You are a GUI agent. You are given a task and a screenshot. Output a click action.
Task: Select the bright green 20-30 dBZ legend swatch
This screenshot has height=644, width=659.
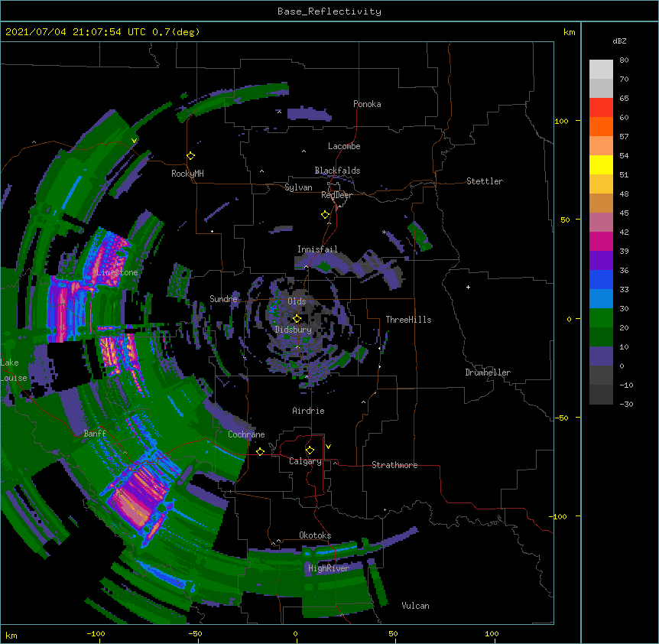(x=601, y=318)
